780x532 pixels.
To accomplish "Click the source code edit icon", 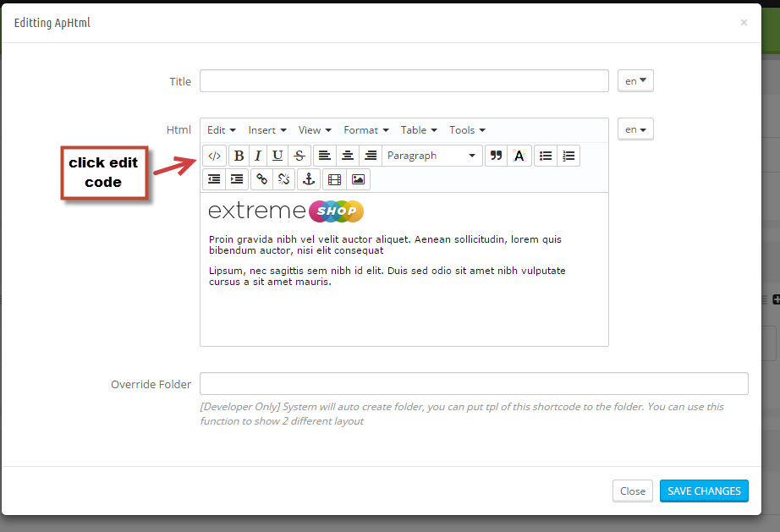I will tap(214, 156).
